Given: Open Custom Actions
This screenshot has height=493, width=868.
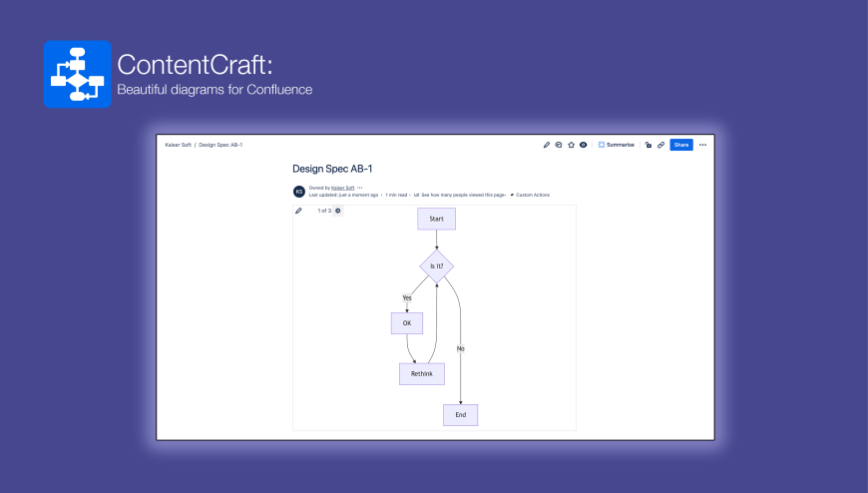Looking at the screenshot, I should [x=530, y=195].
